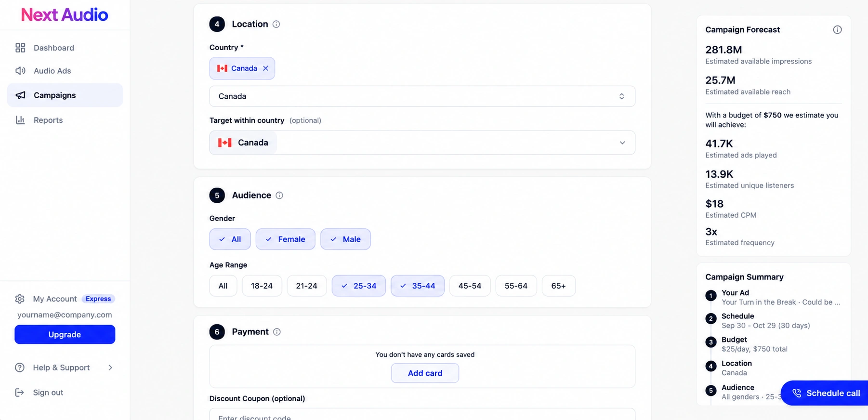Click the My Account link

[x=55, y=299]
